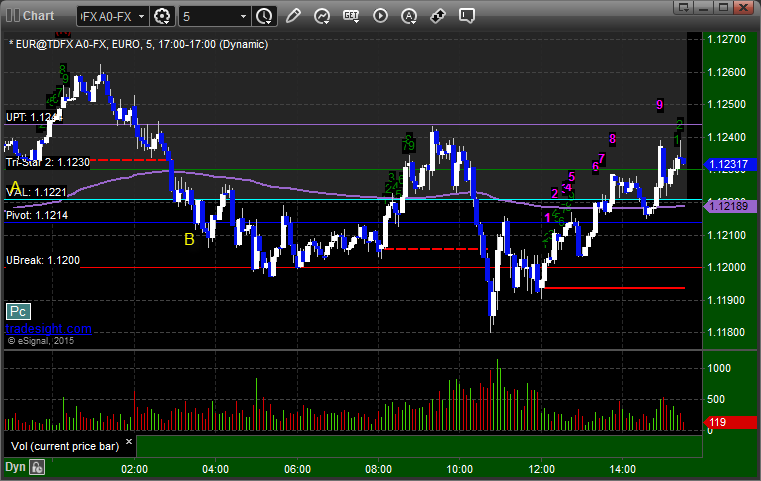
Task: Click the VAL: 1.1221 label
Action: pos(36,192)
